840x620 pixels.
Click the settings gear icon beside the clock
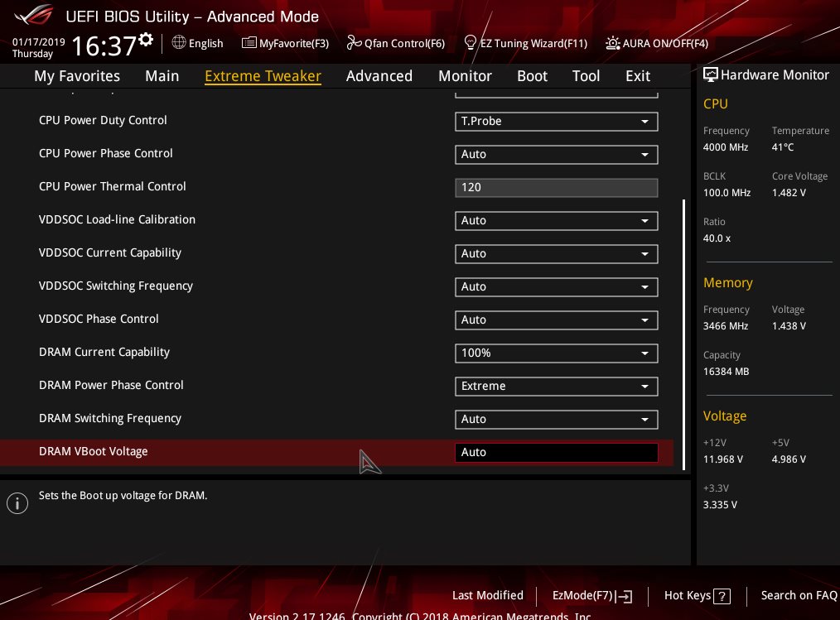coord(147,40)
